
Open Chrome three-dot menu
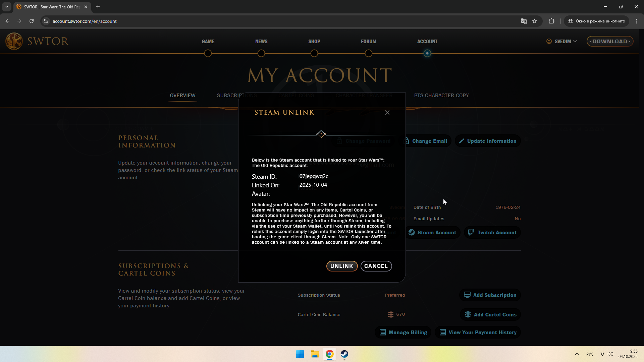pos(637,21)
